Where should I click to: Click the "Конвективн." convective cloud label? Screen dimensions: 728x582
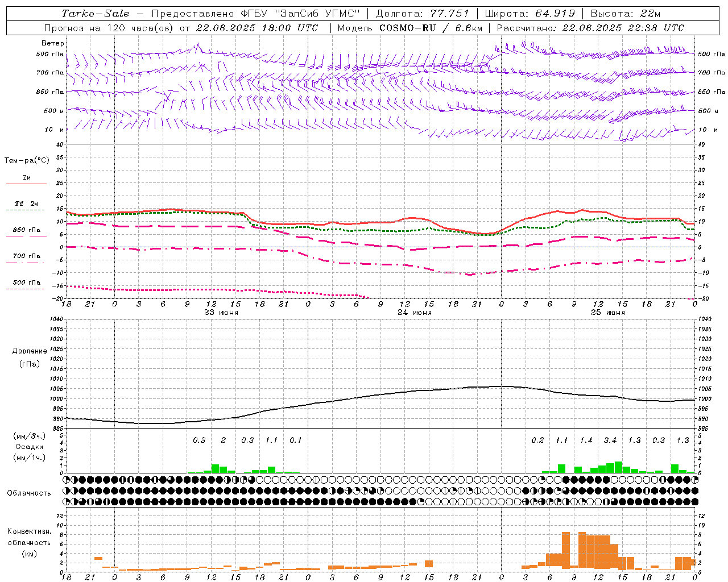[30, 531]
